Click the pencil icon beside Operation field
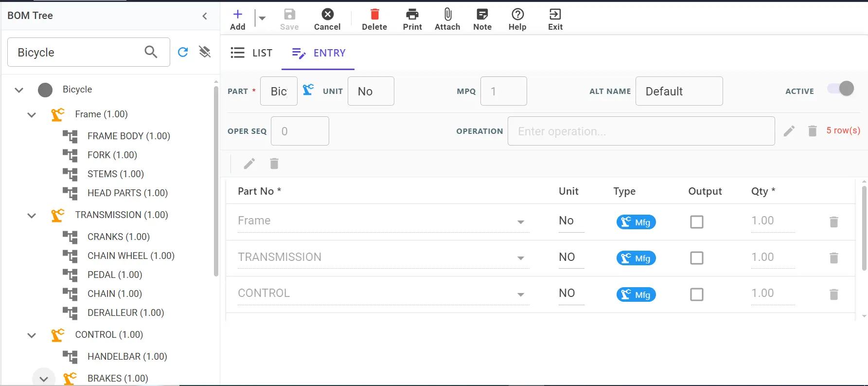Viewport: 868px width, 386px height. [x=789, y=131]
